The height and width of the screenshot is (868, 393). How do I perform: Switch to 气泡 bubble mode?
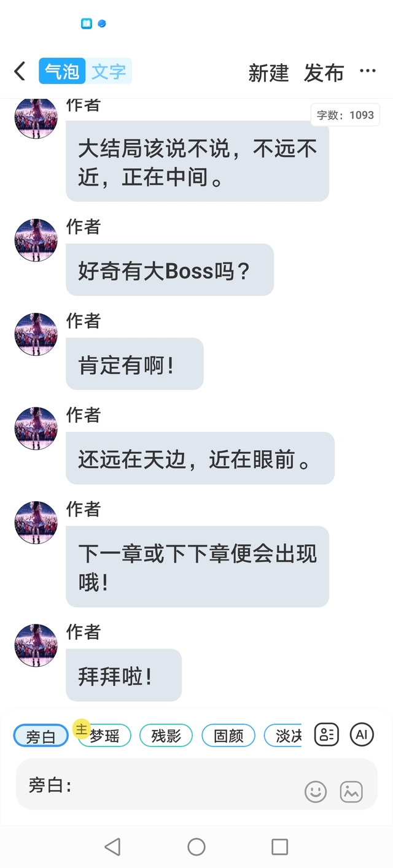click(x=62, y=71)
